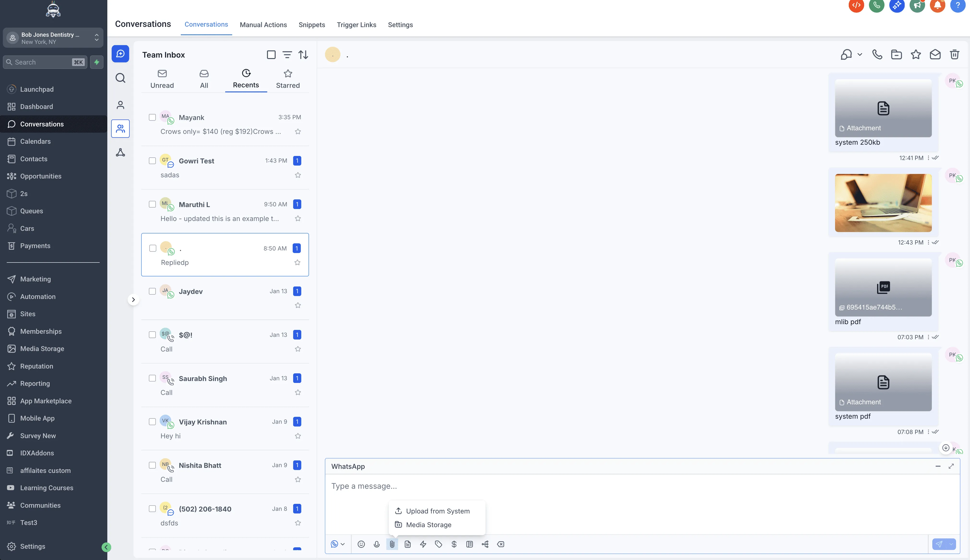Choose Upload from System in attachment menu
Viewport: 970px width, 560px height.
(x=437, y=511)
